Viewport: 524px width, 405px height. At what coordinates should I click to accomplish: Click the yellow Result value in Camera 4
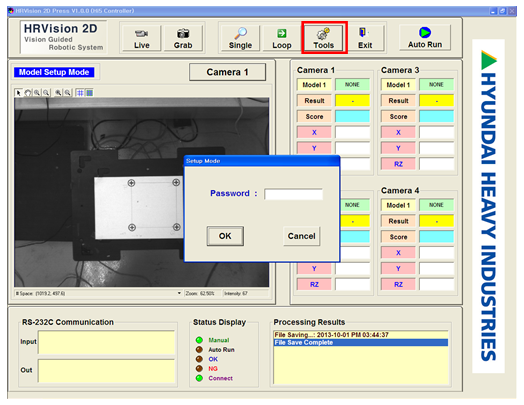[436, 221]
